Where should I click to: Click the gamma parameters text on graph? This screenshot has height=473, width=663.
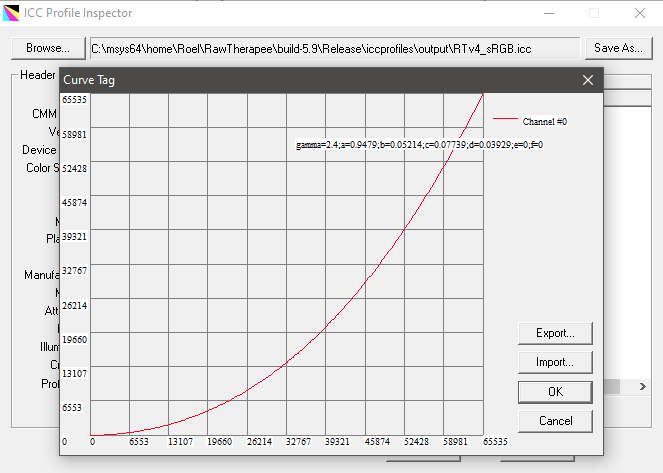[x=418, y=146]
